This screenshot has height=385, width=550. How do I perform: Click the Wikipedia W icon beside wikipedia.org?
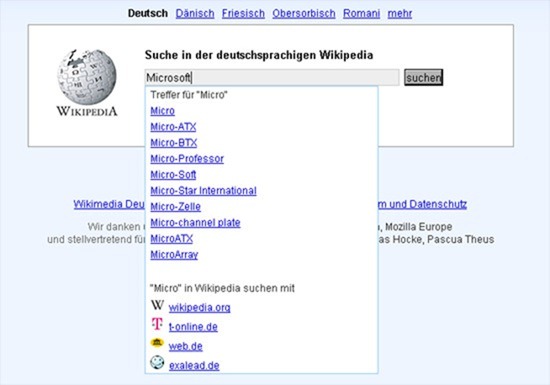click(157, 305)
